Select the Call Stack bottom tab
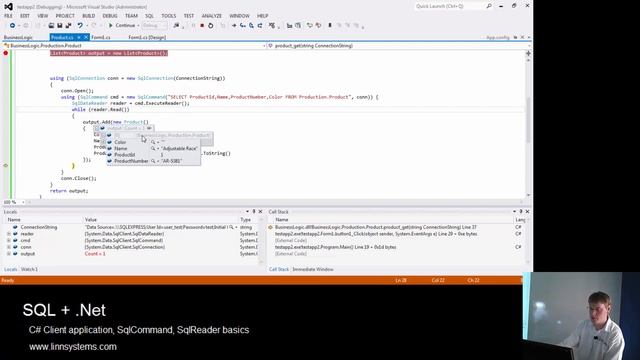The image size is (640, 360). pyautogui.click(x=279, y=269)
